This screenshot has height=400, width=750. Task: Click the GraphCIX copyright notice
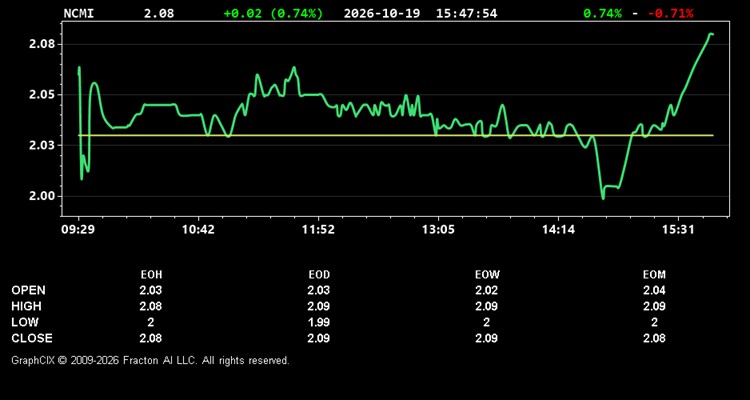click(x=150, y=360)
